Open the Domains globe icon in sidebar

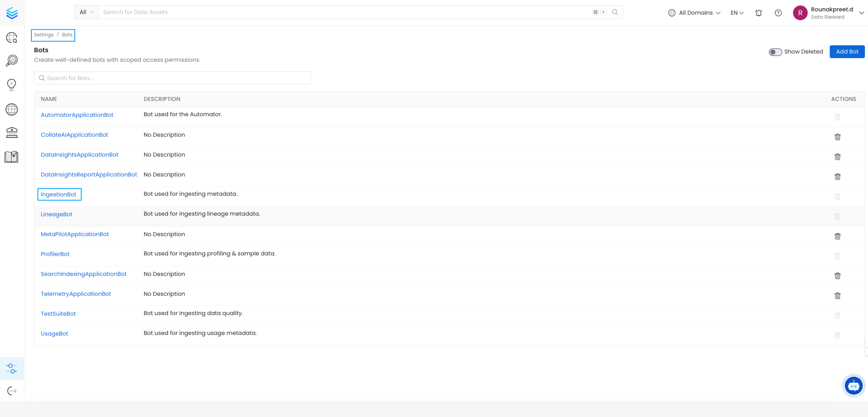click(12, 109)
